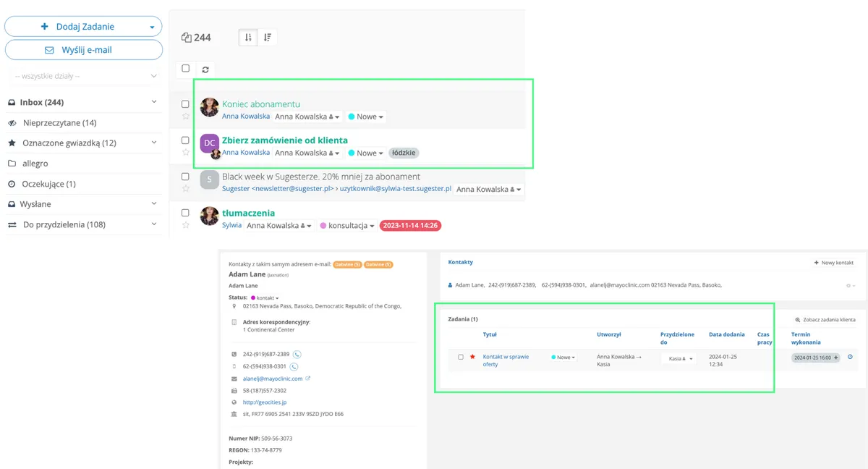Viewport: 868px width, 469px height.
Task: Open assignee dropdown on 'Koniec abonamentu'
Action: pyautogui.click(x=307, y=117)
